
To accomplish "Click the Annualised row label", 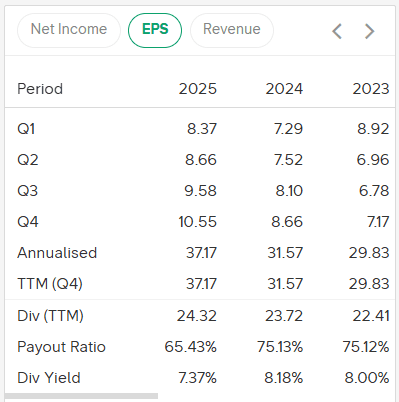I will 57,253.
